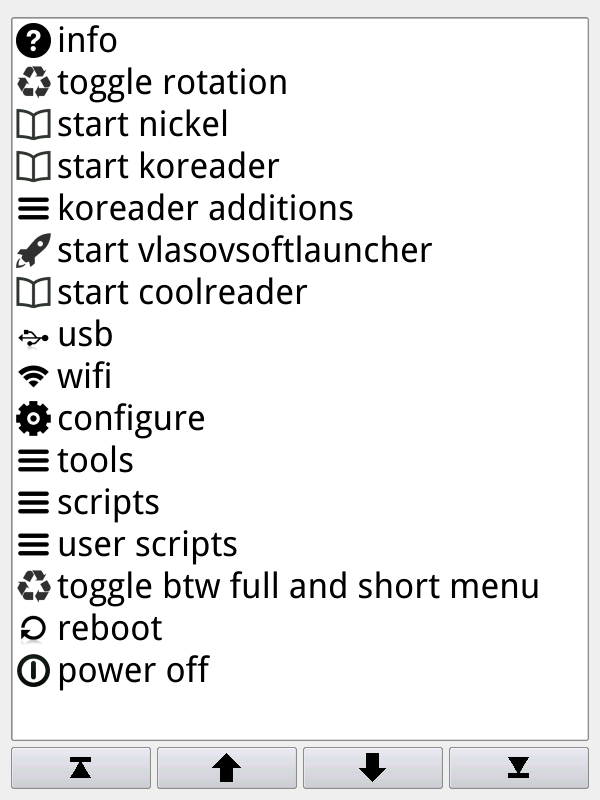Expand the koreader additions submenu
Screen dimensions: 600x800
[205, 209]
